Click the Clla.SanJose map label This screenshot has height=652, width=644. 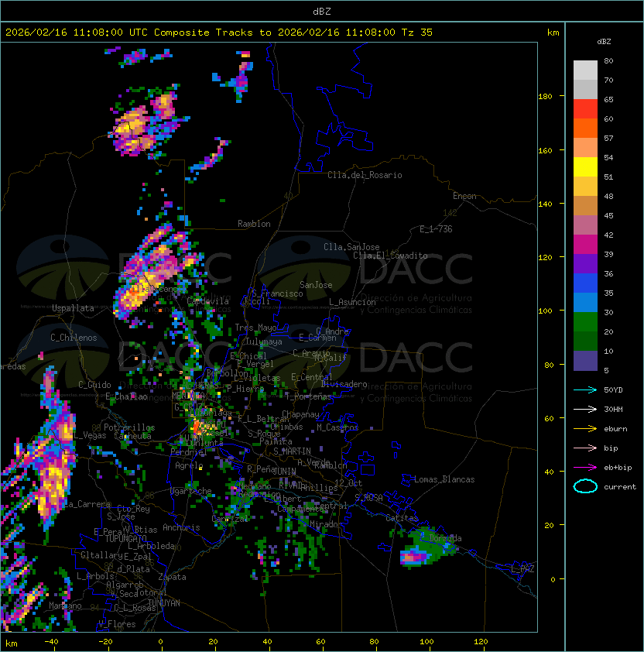point(351,247)
